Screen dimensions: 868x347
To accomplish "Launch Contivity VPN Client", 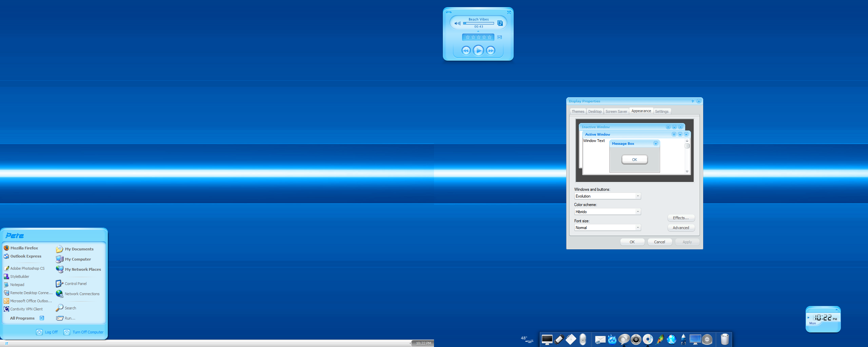I will click(23, 309).
